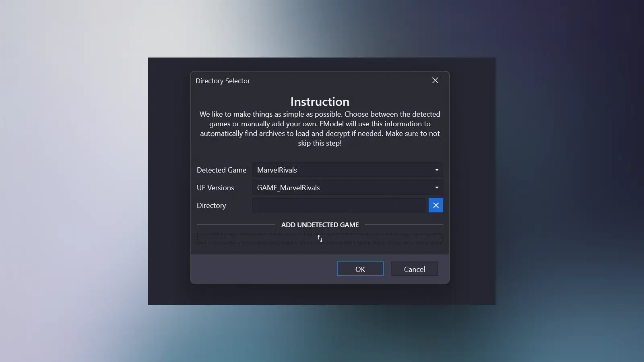Image resolution: width=644 pixels, height=362 pixels.
Task: Clear the Directory field using the blue X
Action: (436, 205)
